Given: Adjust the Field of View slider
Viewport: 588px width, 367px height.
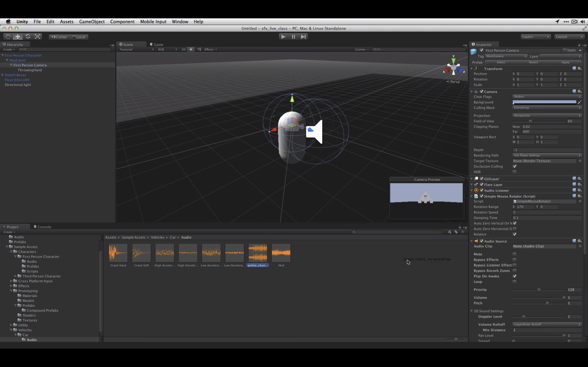Looking at the screenshot, I should 531,121.
